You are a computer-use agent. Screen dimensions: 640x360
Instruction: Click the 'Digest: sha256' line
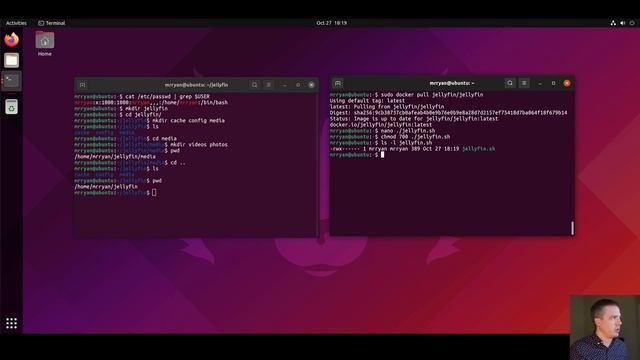pyautogui.click(x=449, y=113)
